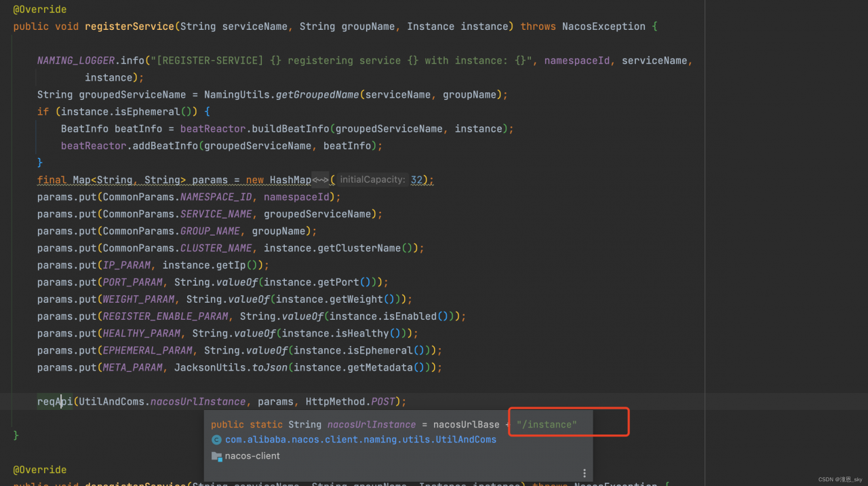The width and height of the screenshot is (868, 486).
Task: Click instance.isEphemeral() in the if statement
Action: (127, 111)
